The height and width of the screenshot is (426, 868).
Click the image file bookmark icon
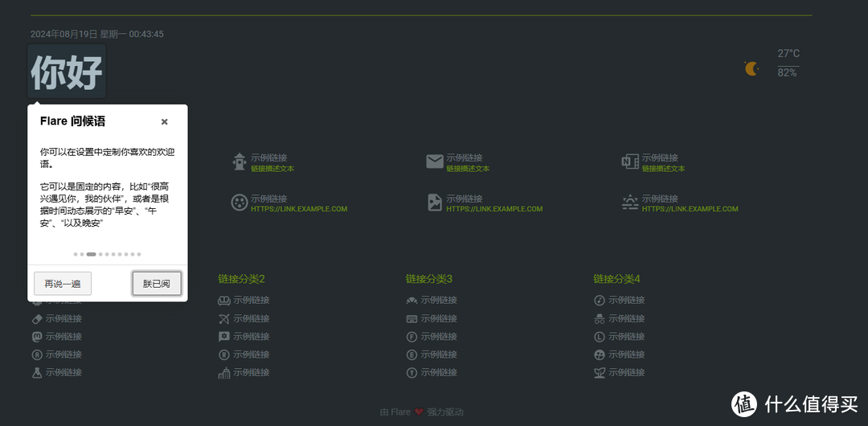[435, 203]
